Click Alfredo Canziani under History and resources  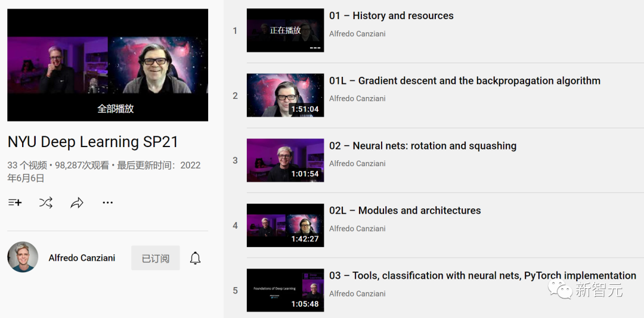[x=357, y=34]
